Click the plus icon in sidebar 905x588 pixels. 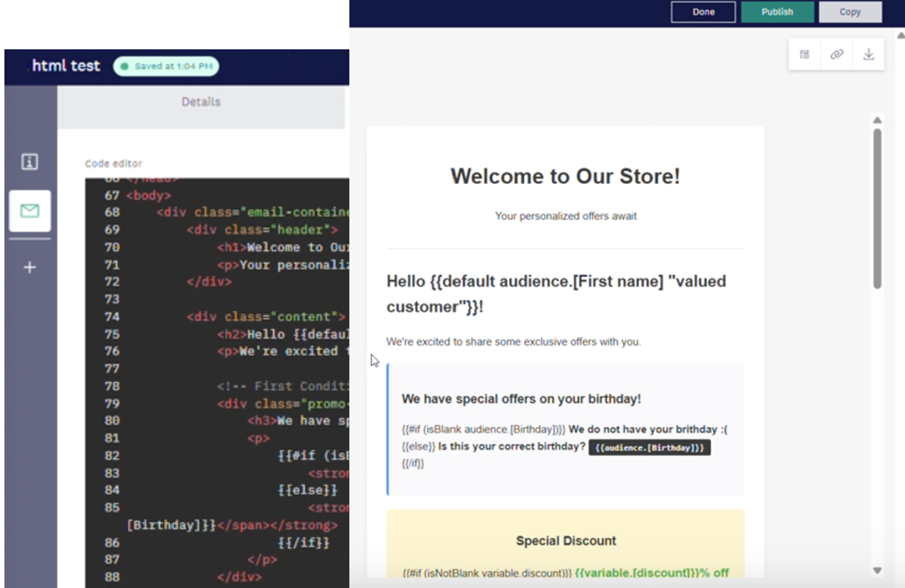pyautogui.click(x=29, y=268)
